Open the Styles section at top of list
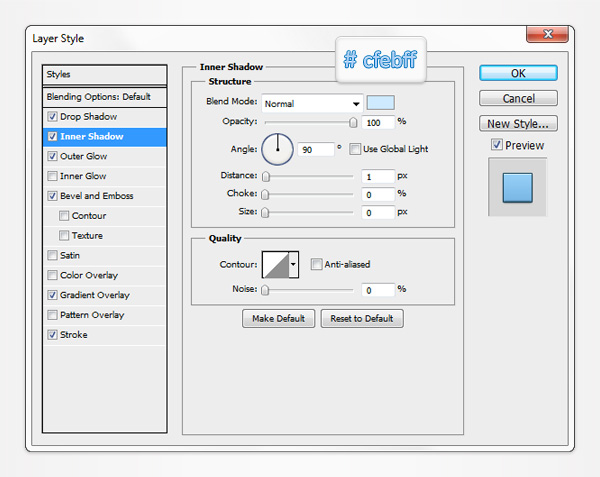Image resolution: width=600 pixels, height=477 pixels. coord(105,75)
